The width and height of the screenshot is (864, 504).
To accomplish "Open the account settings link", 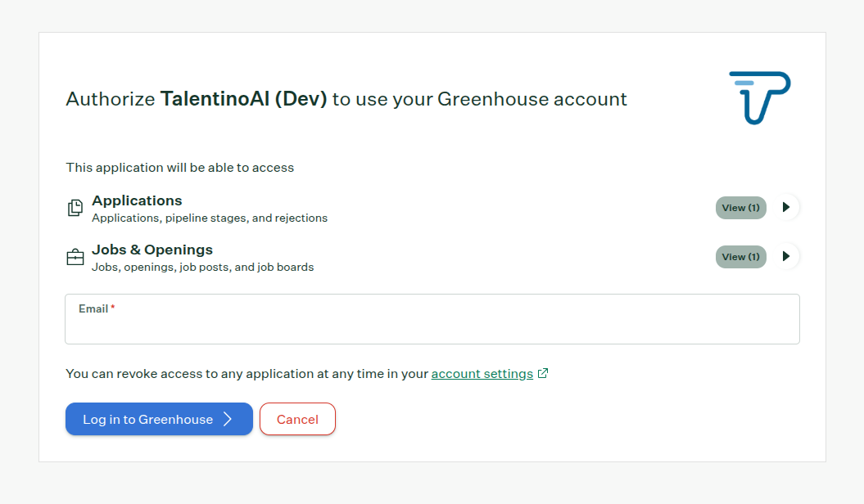I will pos(482,374).
